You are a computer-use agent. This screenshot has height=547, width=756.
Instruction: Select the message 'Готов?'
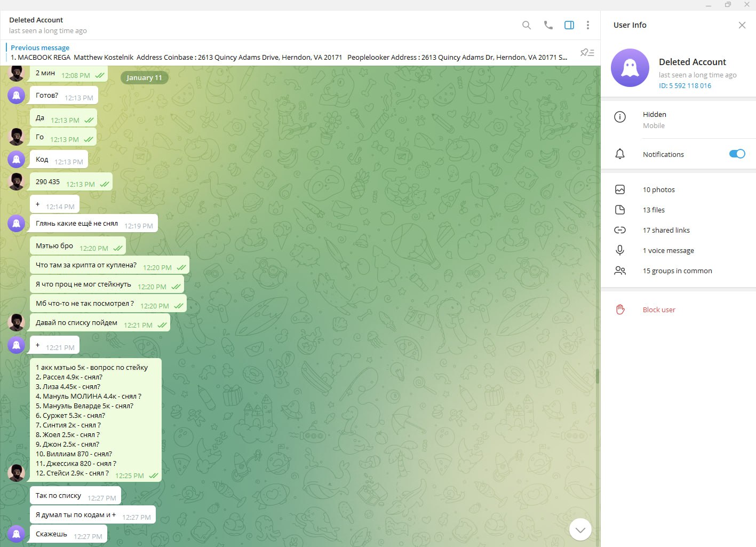64,96
